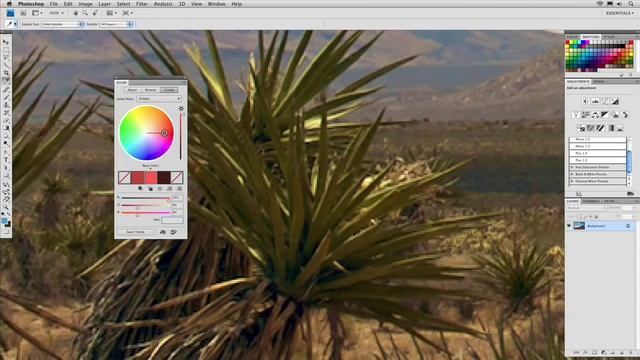Click the Hand icon in the application bar
Screen dimensions: 640x360
pos(76,13)
